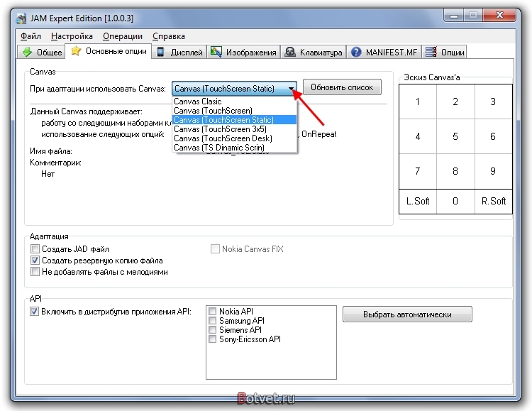The image size is (532, 411).
Task: Switch to the Клавиатура tab
Action: pyautogui.click(x=314, y=52)
